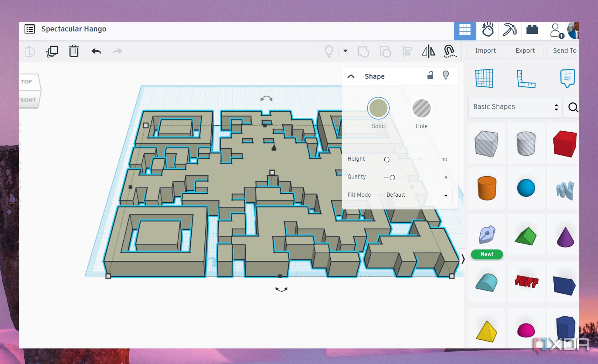
Task: Open the Fill Mode dropdown
Action: coord(418,195)
